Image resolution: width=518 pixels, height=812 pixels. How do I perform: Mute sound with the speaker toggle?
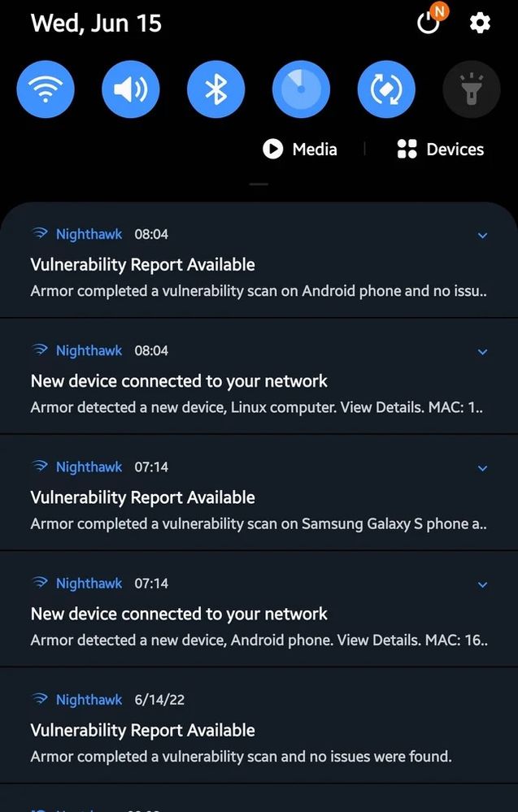tap(131, 89)
